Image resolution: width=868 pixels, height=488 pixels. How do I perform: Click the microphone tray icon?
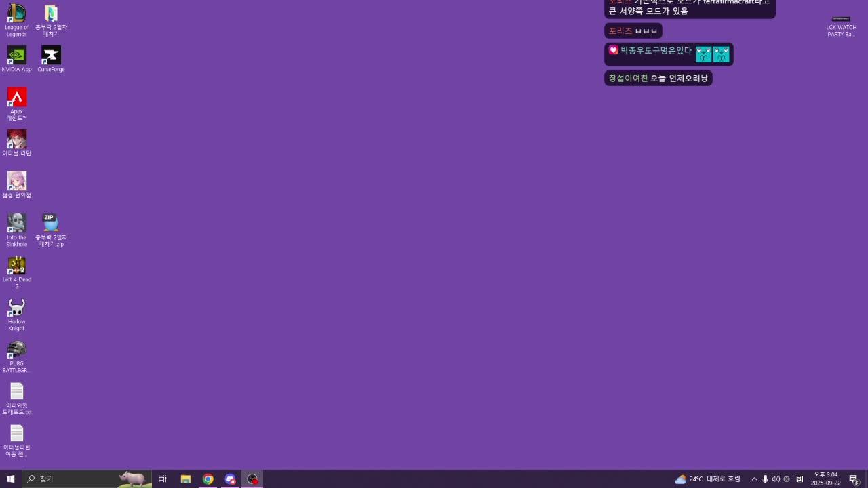765,479
